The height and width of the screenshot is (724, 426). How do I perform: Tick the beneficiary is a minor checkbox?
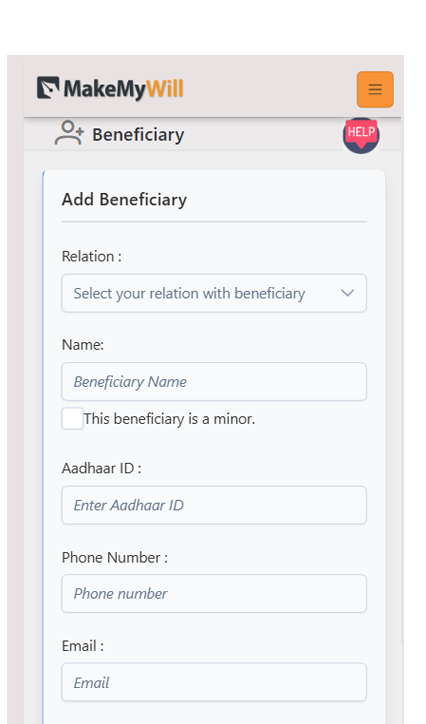[x=72, y=418]
